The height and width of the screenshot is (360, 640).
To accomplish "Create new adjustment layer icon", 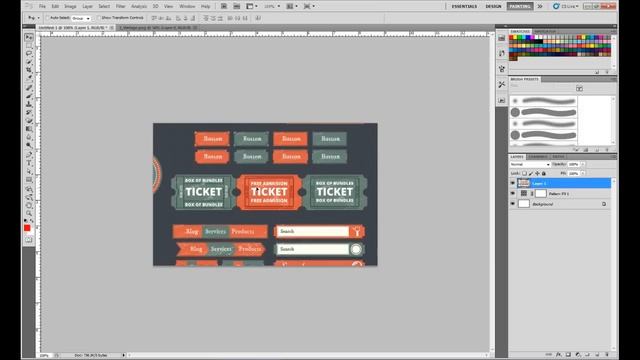I will (x=578, y=355).
